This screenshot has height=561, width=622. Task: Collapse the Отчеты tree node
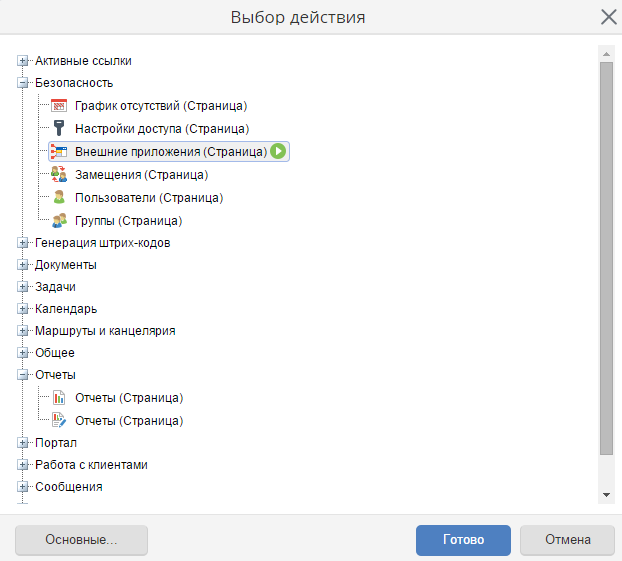click(x=23, y=375)
